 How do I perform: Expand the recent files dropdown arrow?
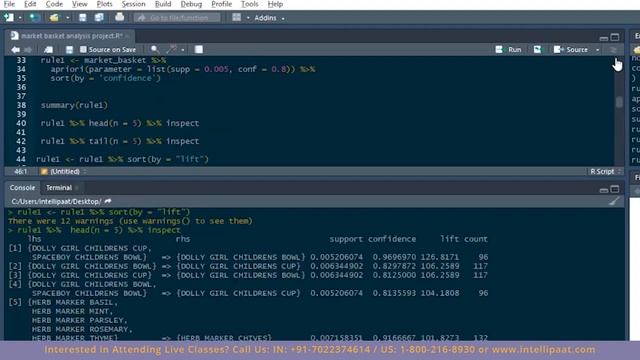click(67, 18)
